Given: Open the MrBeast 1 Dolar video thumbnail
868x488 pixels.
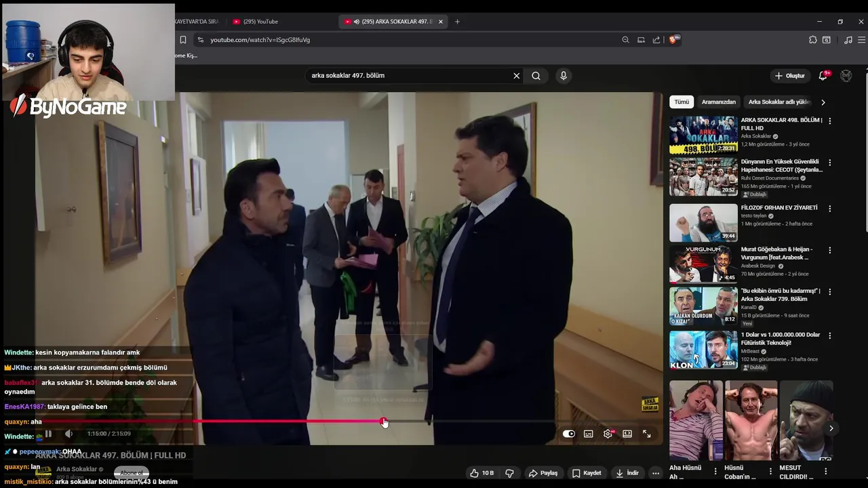Looking at the screenshot, I should [704, 350].
